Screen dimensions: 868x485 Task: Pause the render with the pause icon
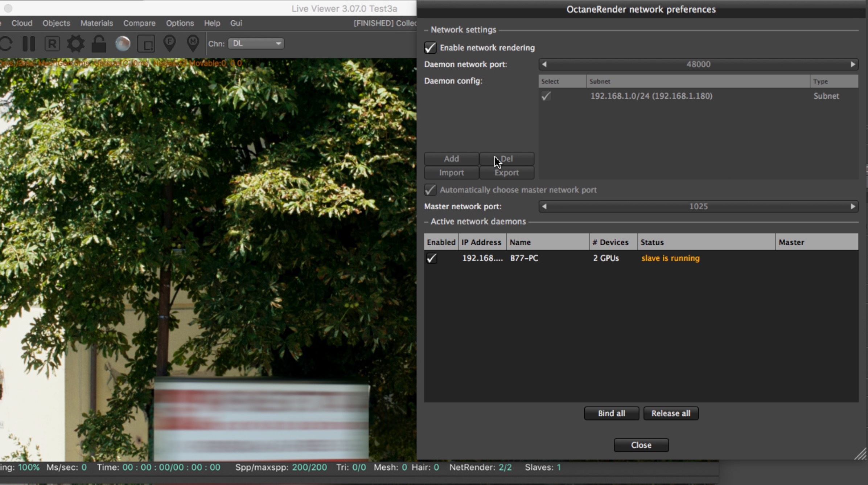tap(29, 44)
